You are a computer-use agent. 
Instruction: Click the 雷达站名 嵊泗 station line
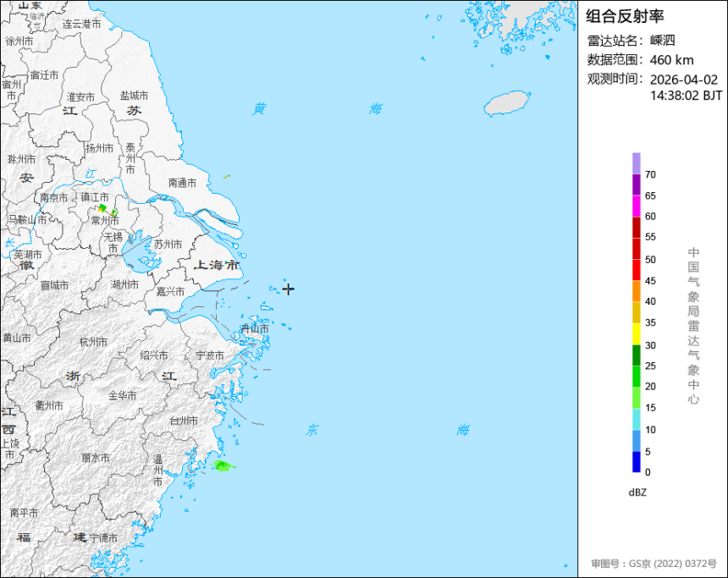click(631, 41)
